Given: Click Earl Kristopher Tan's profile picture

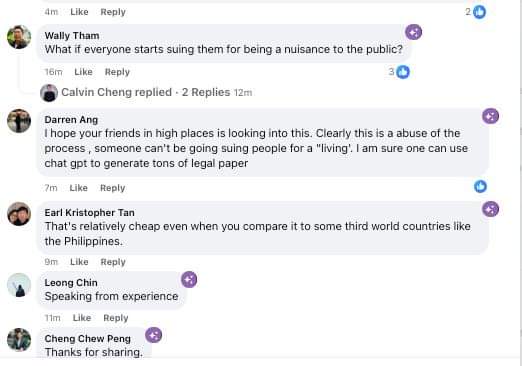Looking at the screenshot, I should pyautogui.click(x=19, y=214).
